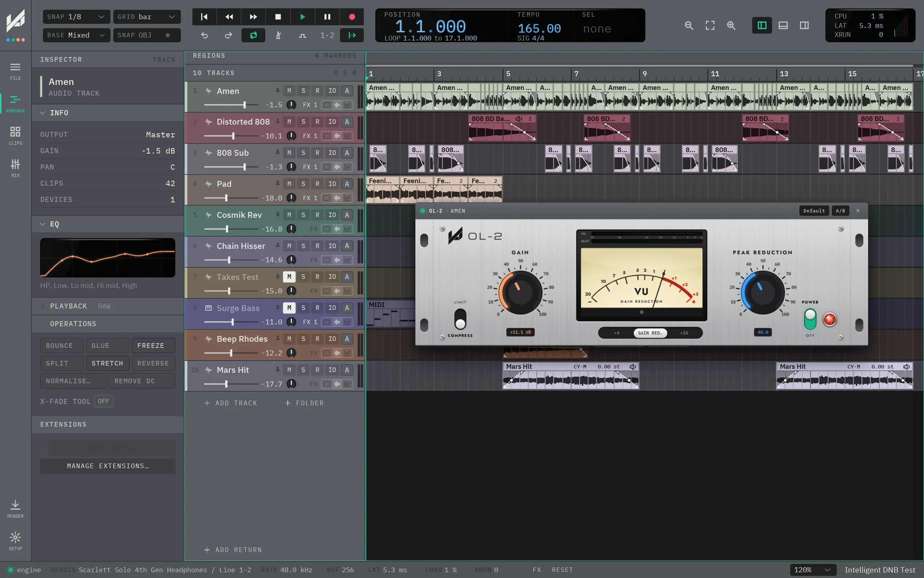Mute the Amen track

[x=289, y=91]
